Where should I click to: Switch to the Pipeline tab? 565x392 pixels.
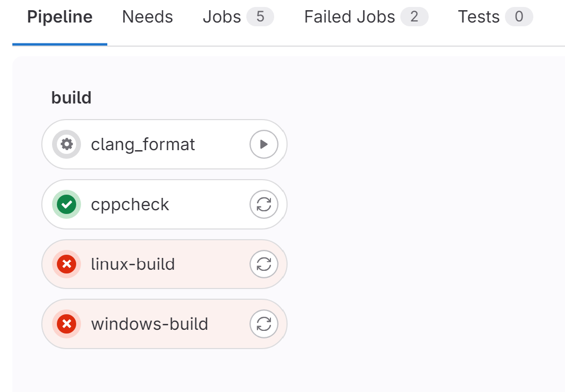[60, 17]
